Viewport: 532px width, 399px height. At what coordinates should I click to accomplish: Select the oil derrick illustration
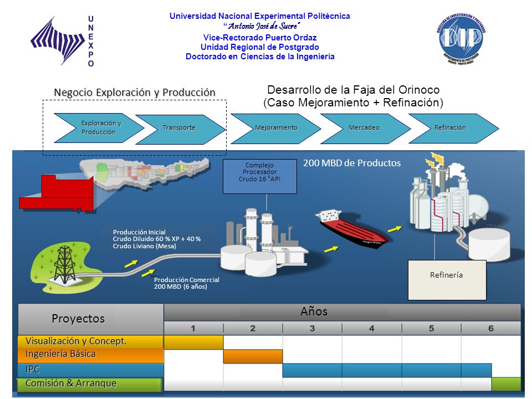tap(64, 264)
